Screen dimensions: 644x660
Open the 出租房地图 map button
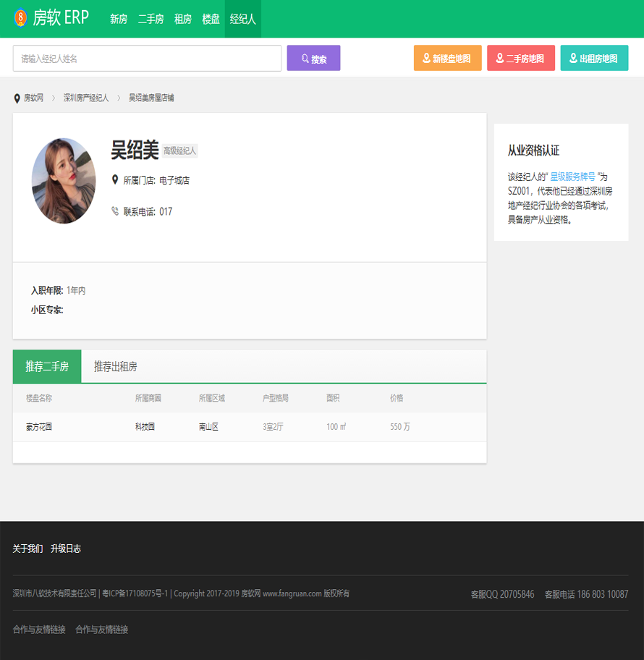coord(593,59)
